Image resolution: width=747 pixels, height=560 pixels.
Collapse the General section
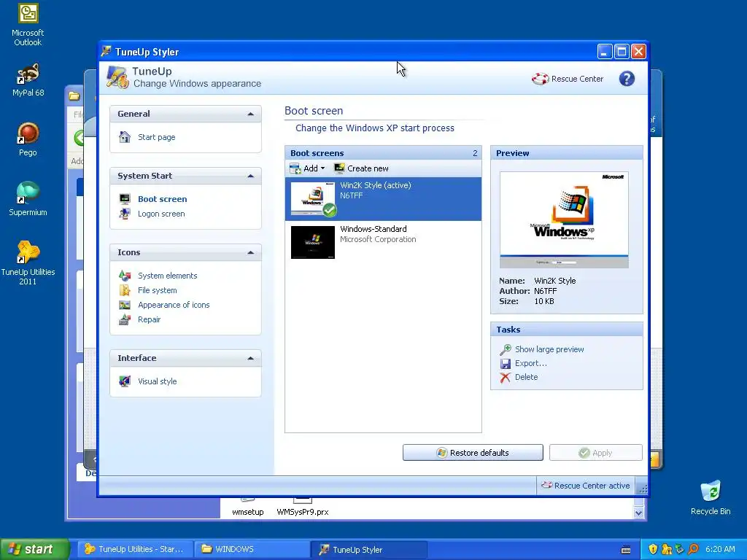251,114
